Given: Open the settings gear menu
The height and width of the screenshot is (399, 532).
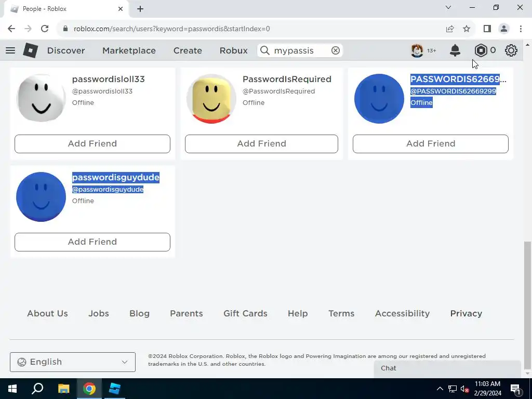Looking at the screenshot, I should point(511,50).
